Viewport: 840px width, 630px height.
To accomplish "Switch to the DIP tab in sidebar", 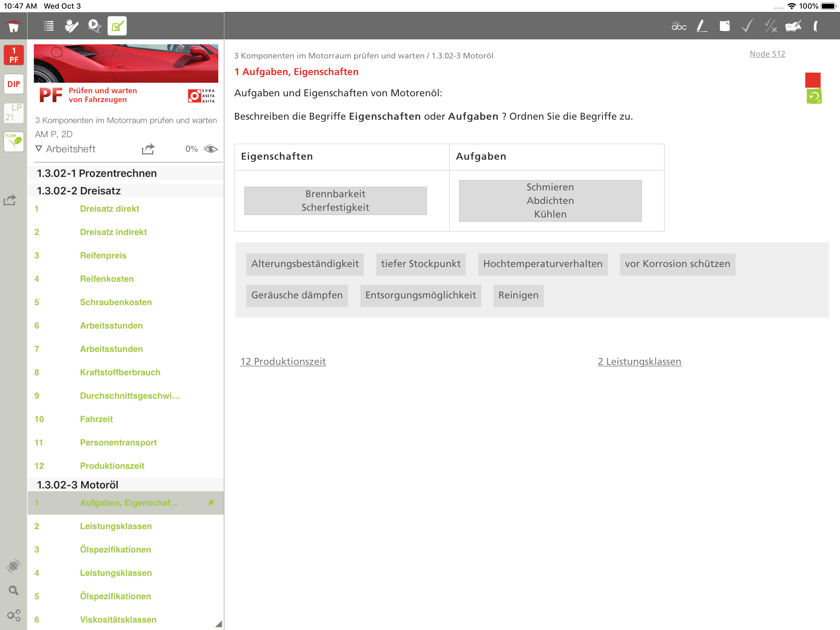I will [14, 84].
